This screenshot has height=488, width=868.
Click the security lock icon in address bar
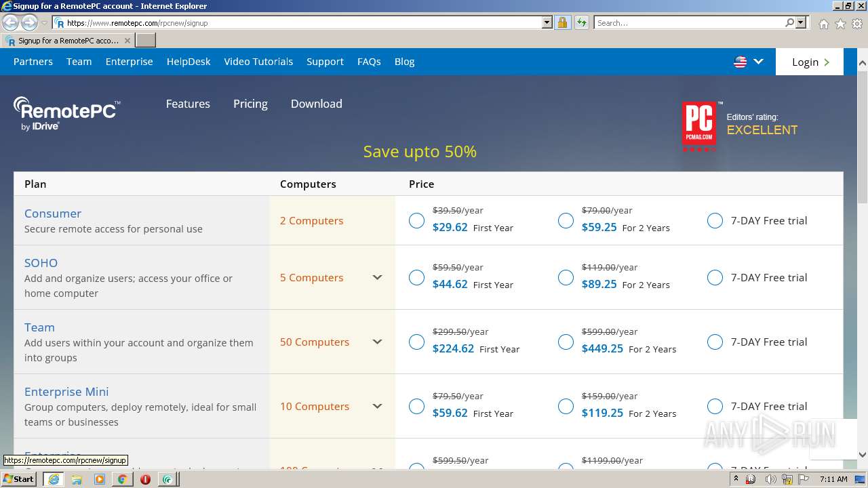pos(562,22)
